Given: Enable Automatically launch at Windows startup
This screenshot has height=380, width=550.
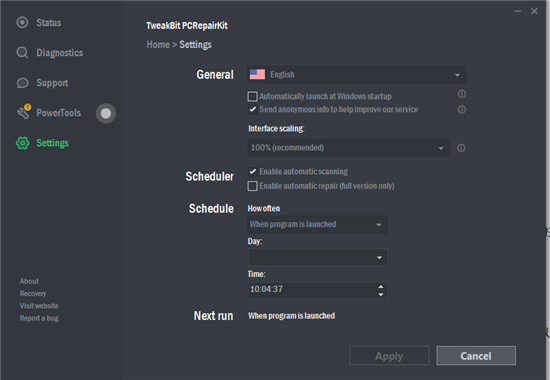Looking at the screenshot, I should pos(253,96).
